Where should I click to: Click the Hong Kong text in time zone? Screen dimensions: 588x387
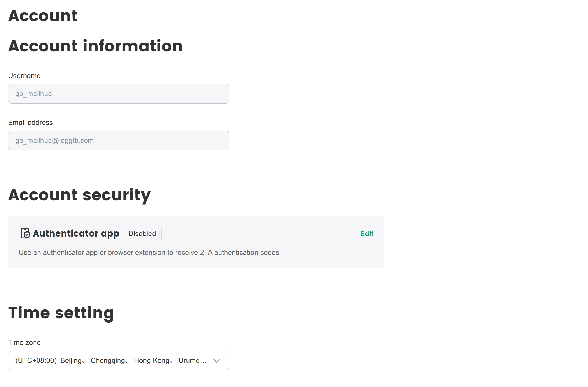tap(151, 361)
